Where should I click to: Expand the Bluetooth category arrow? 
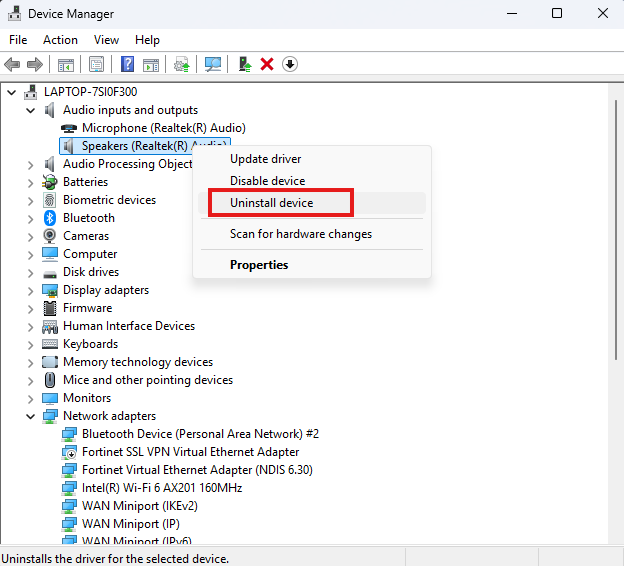(31, 219)
